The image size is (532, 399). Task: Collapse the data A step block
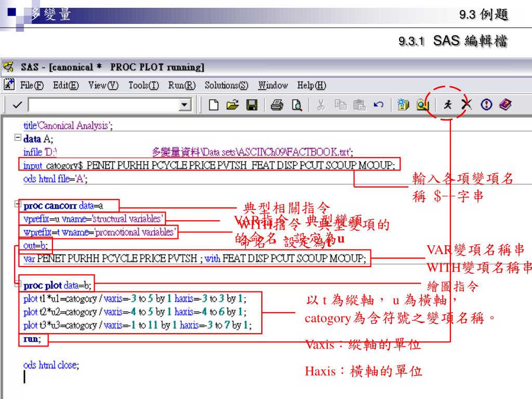pos(17,137)
